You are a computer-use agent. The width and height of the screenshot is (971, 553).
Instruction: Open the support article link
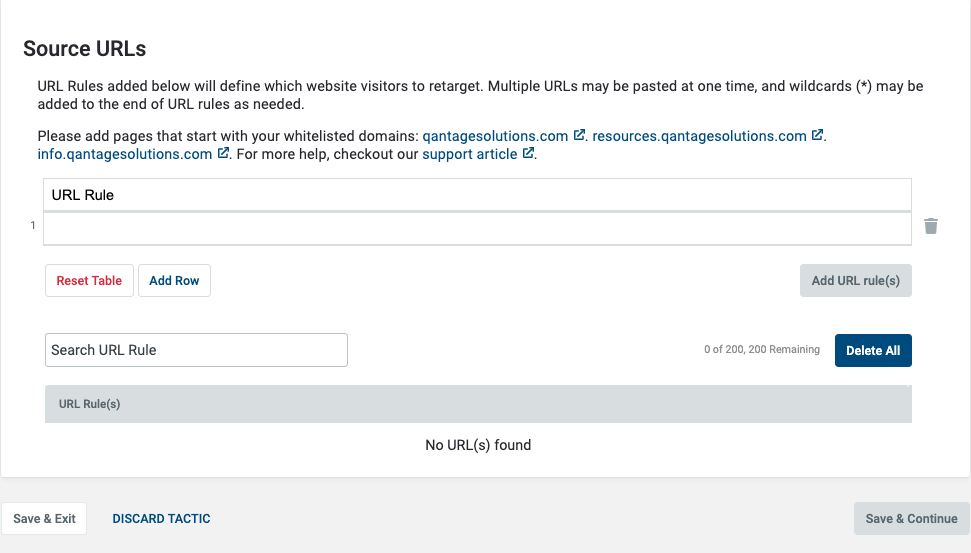(x=469, y=154)
